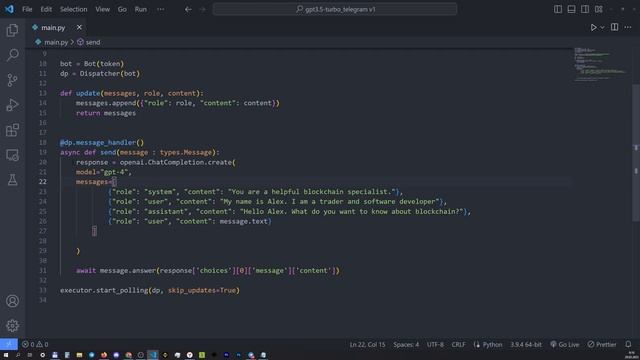This screenshot has height=360, width=640.
Task: Click the code minimap preview
Action: 600,64
